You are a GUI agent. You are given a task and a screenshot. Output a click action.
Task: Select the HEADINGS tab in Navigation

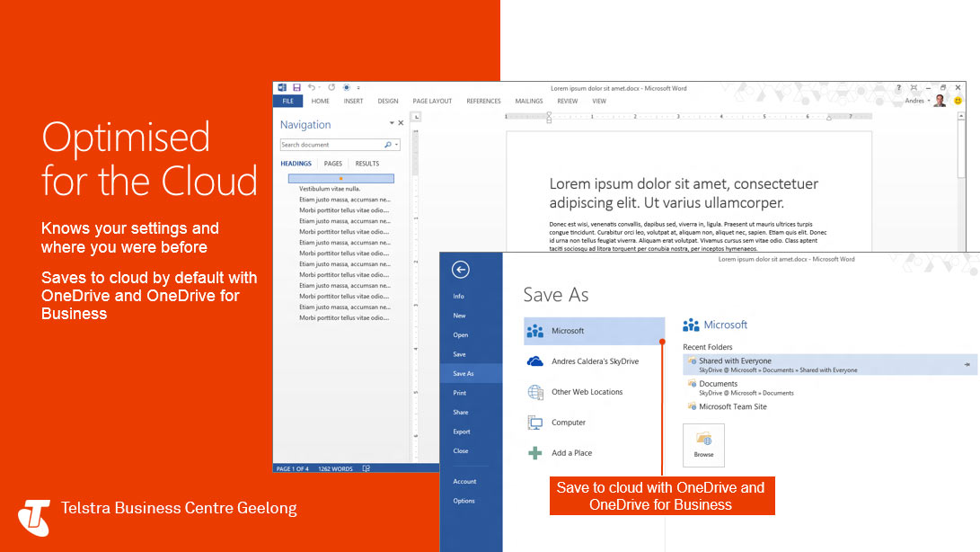click(x=296, y=164)
